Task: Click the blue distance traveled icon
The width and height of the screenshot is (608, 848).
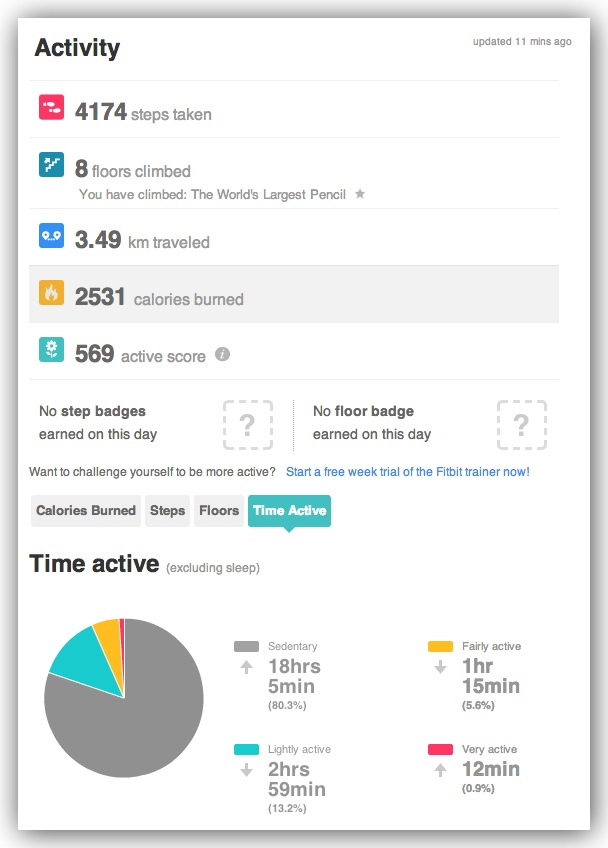Action: coord(51,236)
